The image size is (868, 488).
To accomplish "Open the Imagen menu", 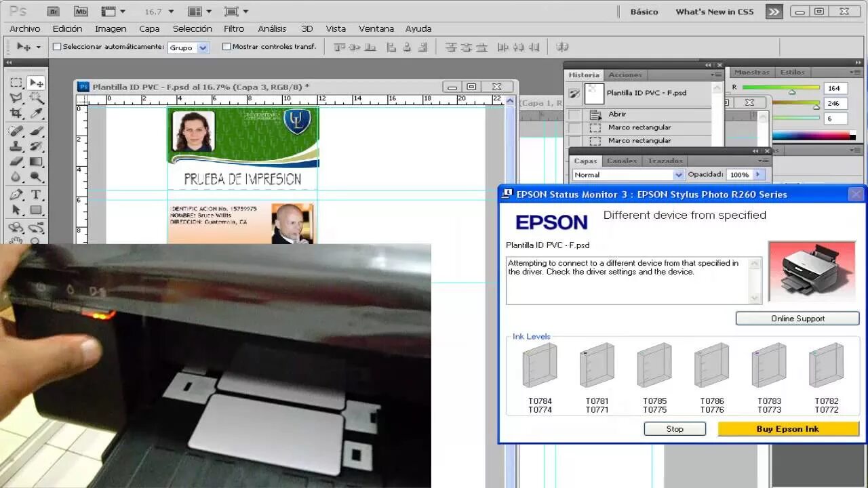I will [x=111, y=28].
